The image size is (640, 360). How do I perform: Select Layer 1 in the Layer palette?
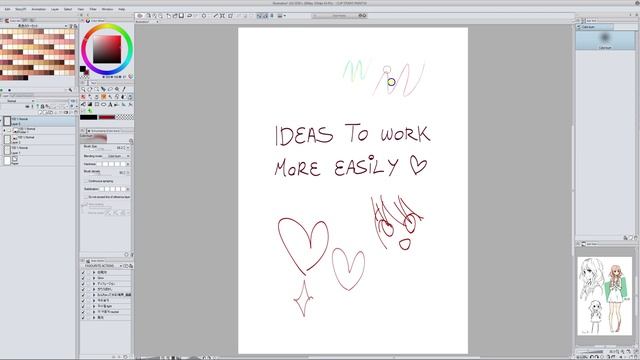pyautogui.click(x=39, y=150)
